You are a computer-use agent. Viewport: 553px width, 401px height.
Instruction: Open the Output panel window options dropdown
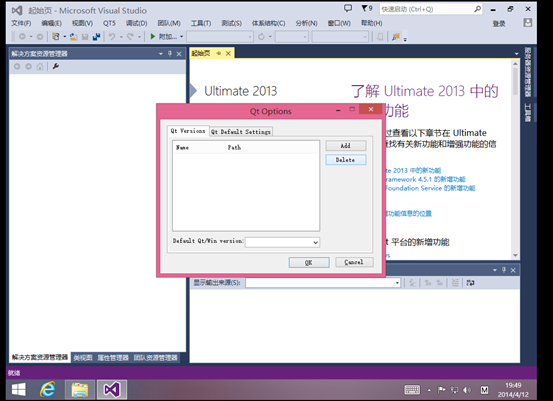tap(494, 270)
